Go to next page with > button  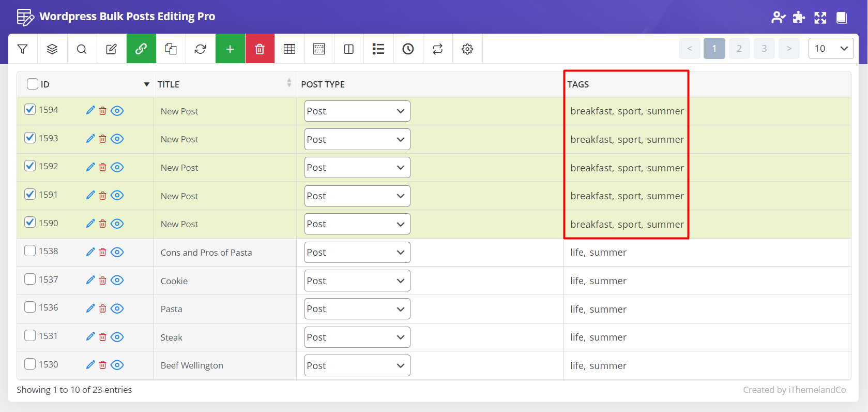pos(789,49)
